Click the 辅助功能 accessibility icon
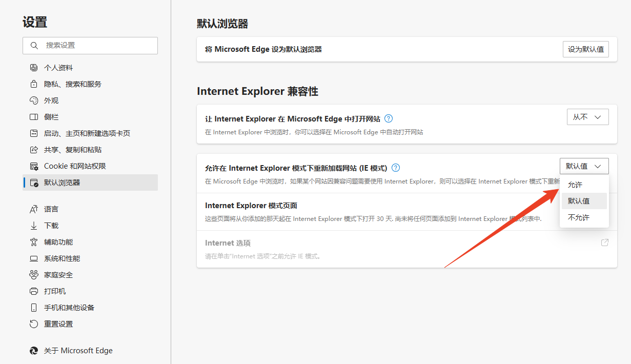Screen dimensions: 631x364 (x=34, y=242)
